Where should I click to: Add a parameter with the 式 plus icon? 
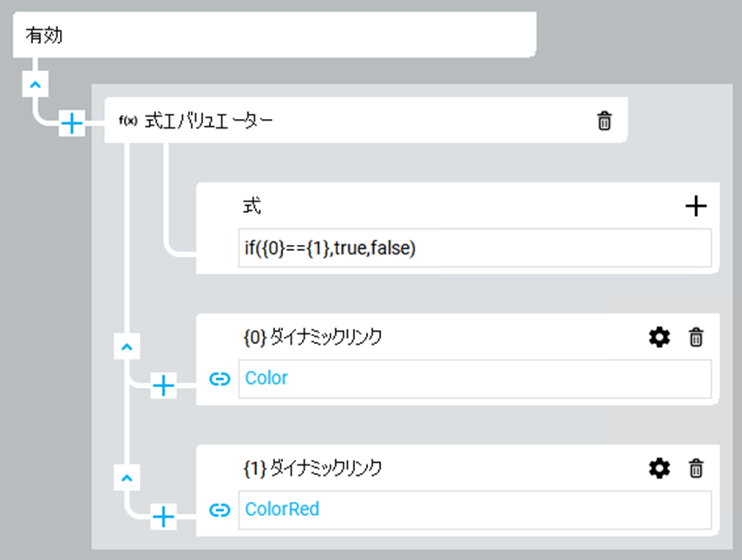point(696,206)
